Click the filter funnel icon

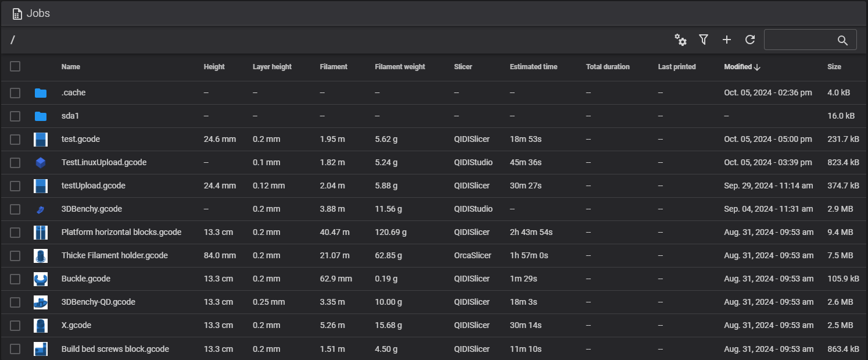[704, 40]
